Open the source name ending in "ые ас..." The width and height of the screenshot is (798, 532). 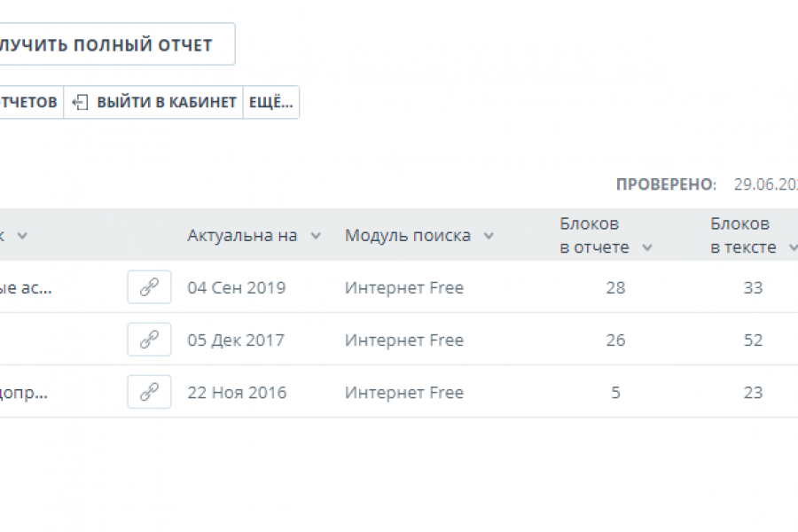click(25, 287)
